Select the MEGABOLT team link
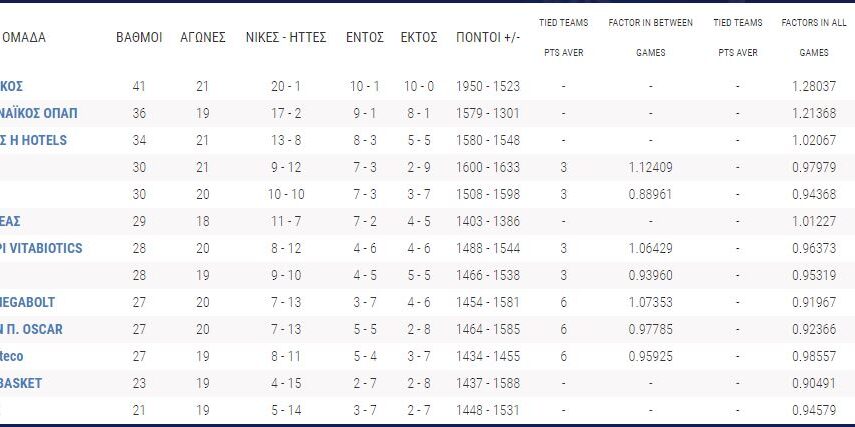 (27, 302)
